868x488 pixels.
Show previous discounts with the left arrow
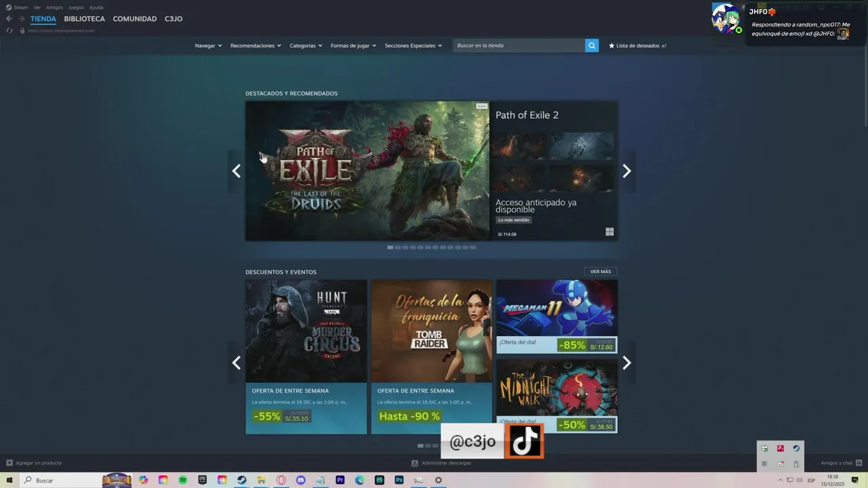[x=236, y=363]
